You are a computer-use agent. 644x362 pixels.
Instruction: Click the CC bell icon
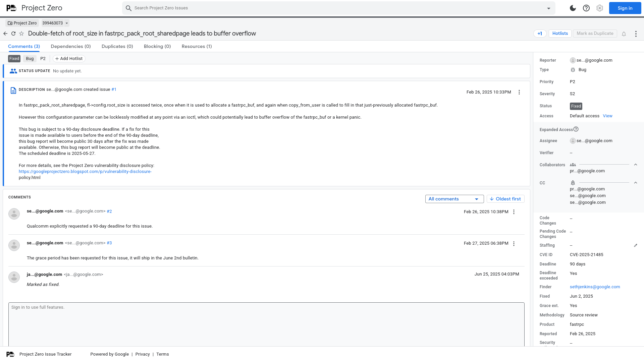click(x=573, y=183)
